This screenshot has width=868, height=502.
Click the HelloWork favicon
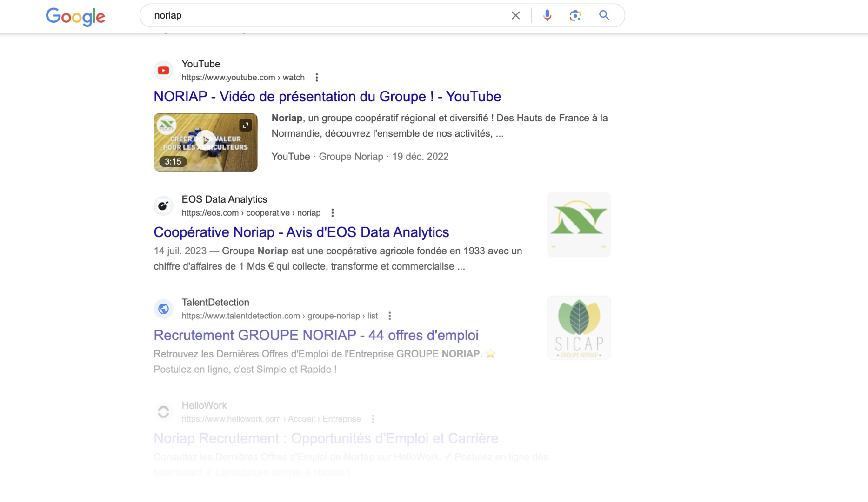click(163, 412)
